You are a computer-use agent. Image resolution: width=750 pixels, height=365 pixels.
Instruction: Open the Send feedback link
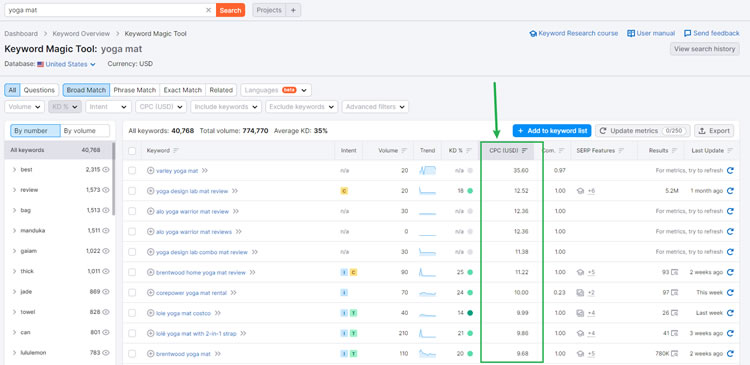[712, 33]
